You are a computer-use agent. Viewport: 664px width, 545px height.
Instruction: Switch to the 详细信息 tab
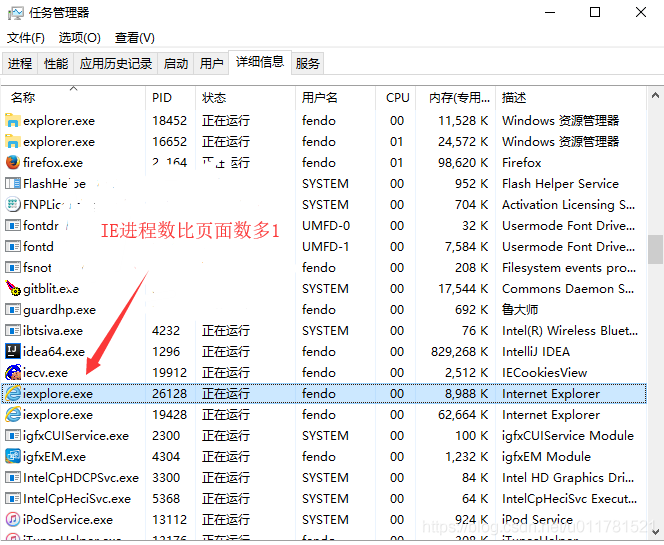260,62
